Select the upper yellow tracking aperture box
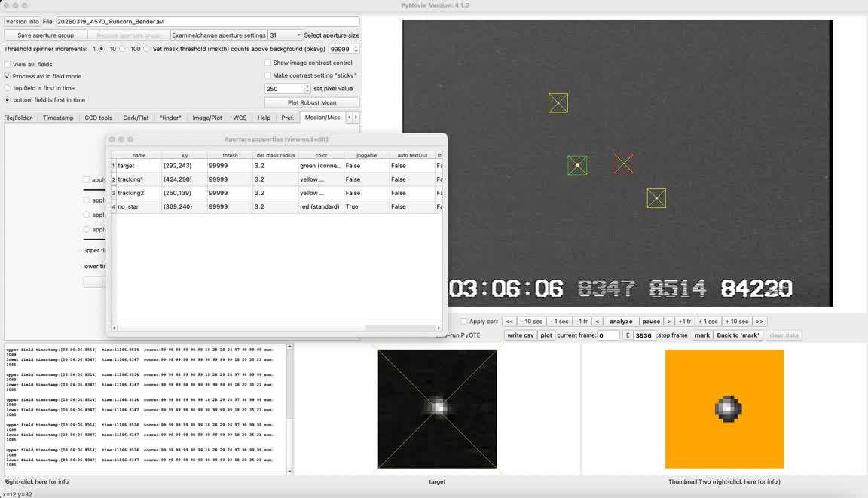This screenshot has width=868, height=498. pyautogui.click(x=558, y=103)
